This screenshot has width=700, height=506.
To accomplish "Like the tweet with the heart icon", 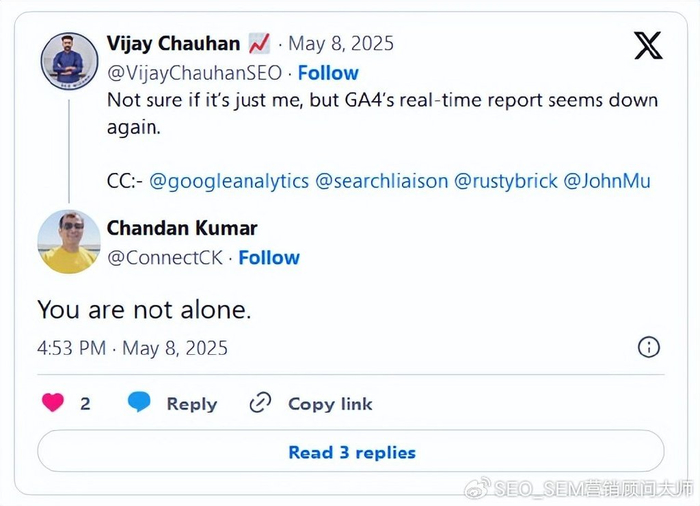I will click(53, 403).
